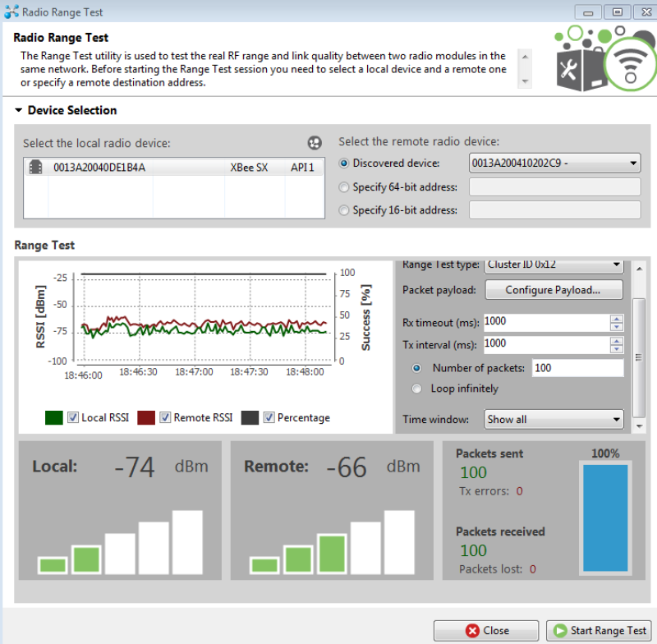Open the Range Test type dropdown
657x644 pixels.
(554, 265)
